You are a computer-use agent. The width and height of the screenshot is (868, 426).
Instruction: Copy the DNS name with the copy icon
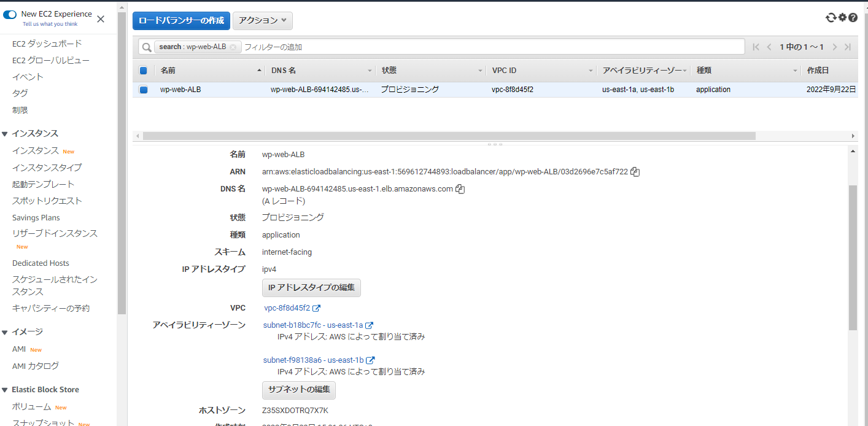(x=460, y=189)
